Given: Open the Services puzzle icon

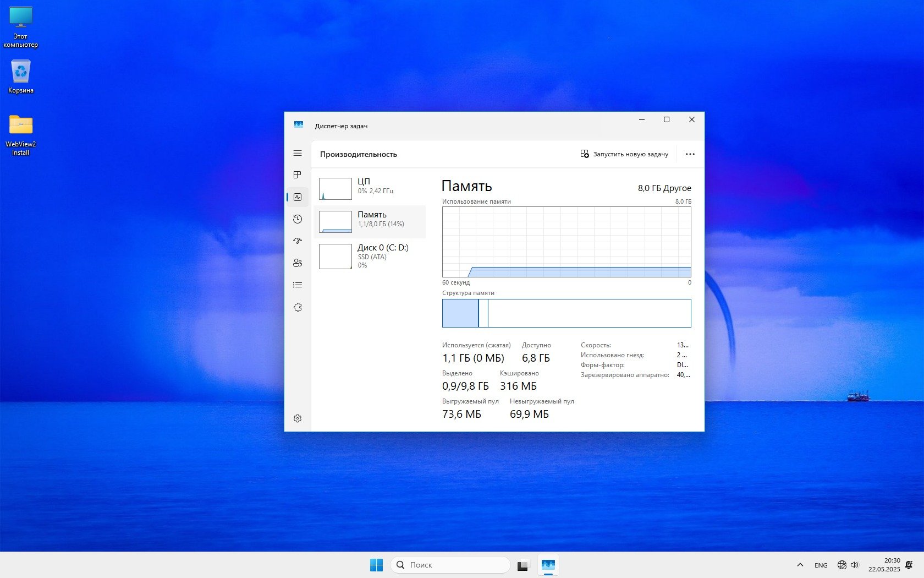Looking at the screenshot, I should (298, 307).
